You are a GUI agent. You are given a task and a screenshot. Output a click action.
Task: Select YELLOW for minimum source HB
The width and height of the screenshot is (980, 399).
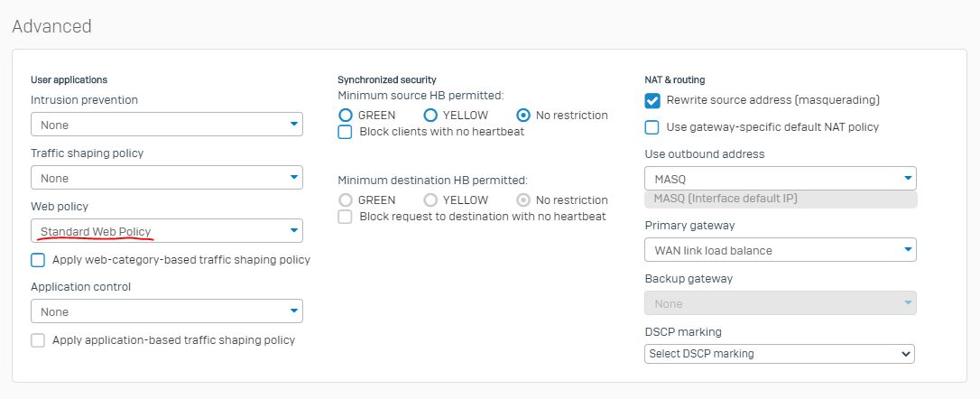point(430,115)
